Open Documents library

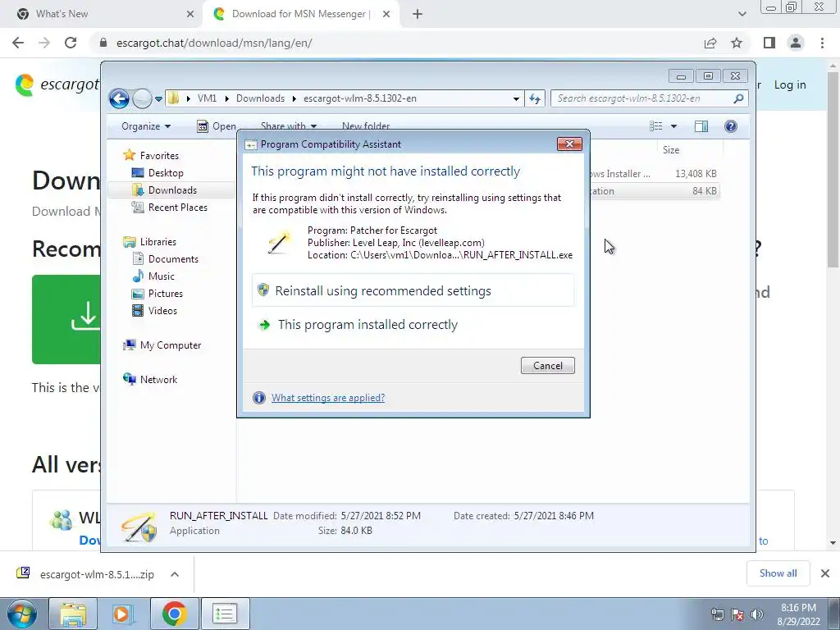click(x=173, y=258)
